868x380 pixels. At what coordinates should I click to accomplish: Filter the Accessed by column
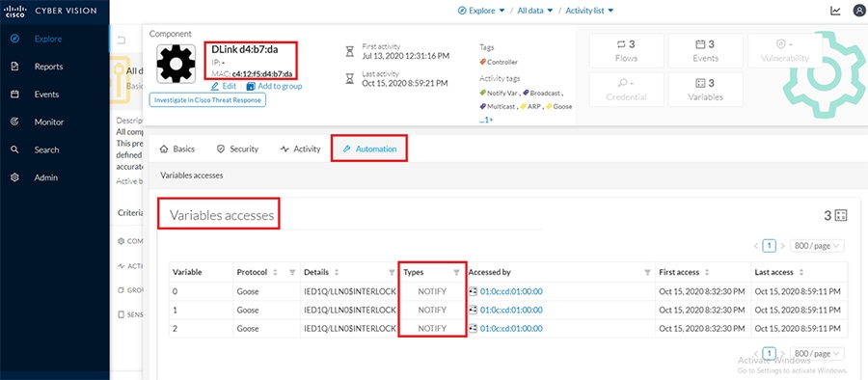[647, 273]
